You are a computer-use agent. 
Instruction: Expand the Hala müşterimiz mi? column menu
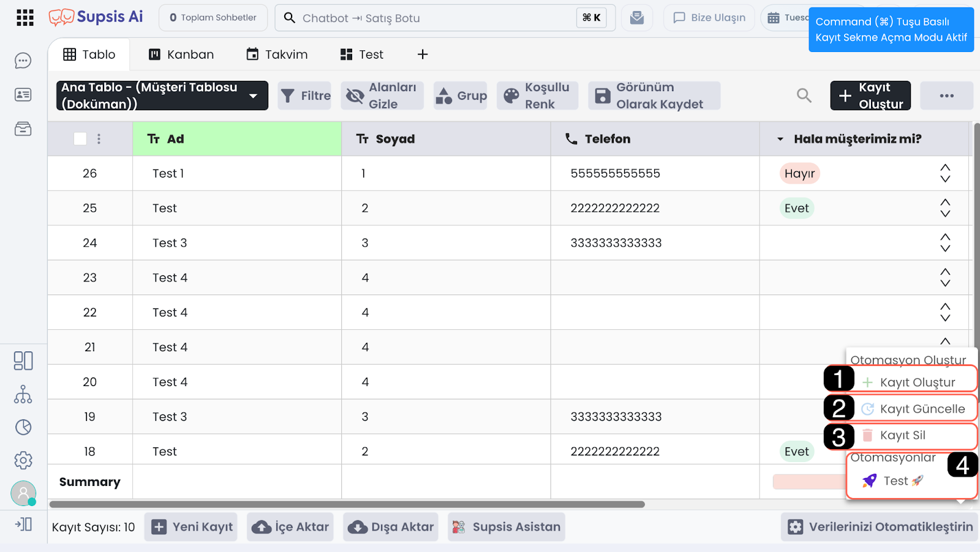pos(780,139)
